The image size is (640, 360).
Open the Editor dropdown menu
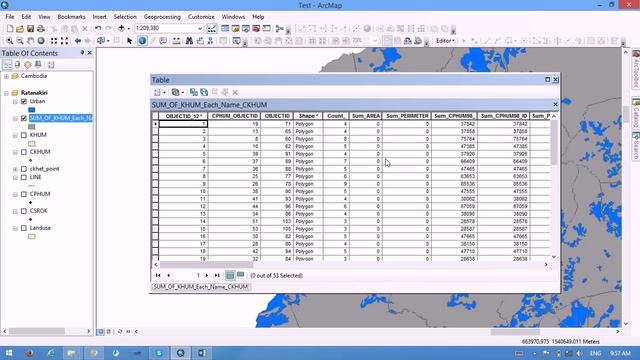point(445,41)
